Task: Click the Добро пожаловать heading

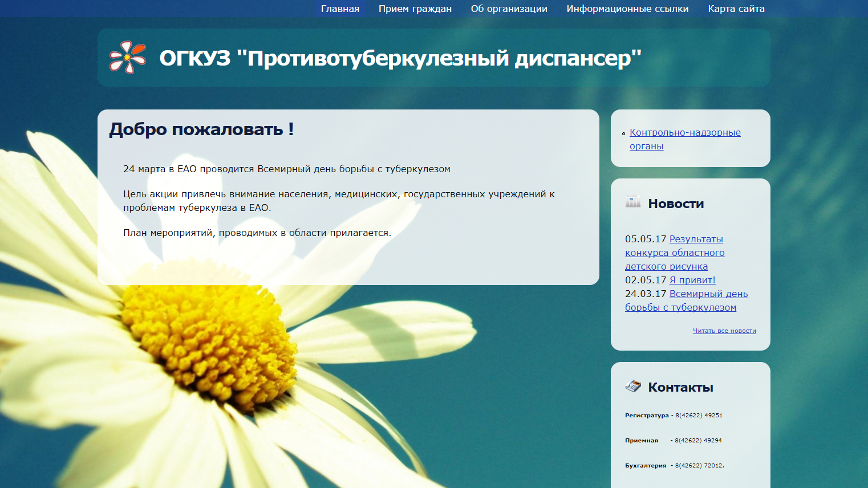Action: click(x=201, y=129)
